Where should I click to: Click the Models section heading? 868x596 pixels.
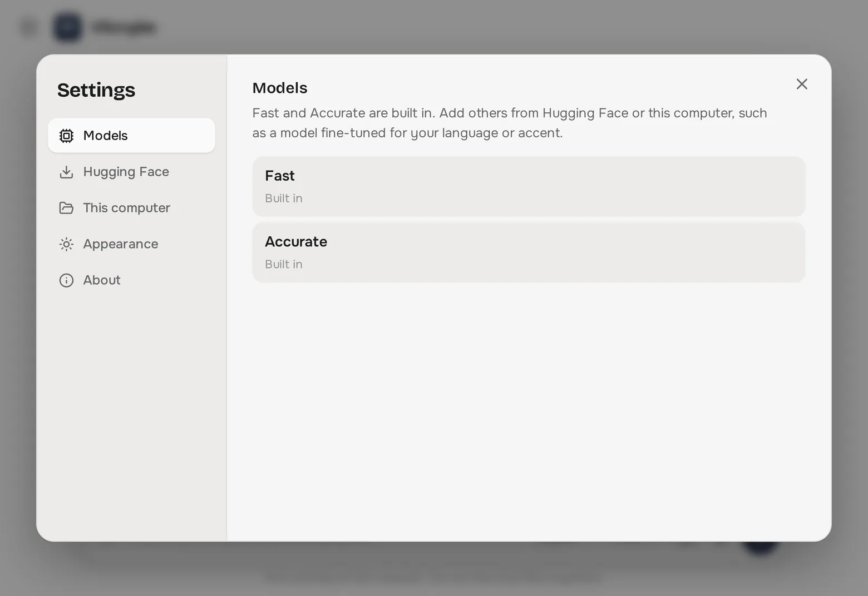(280, 88)
